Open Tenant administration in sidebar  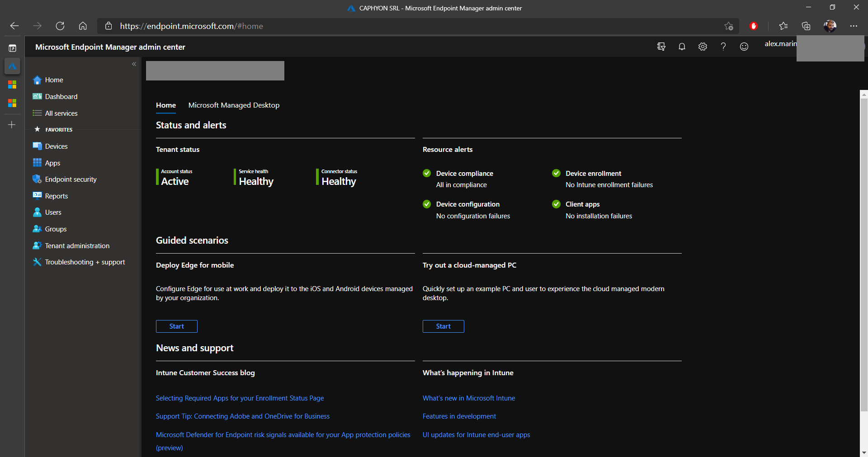[77, 246]
